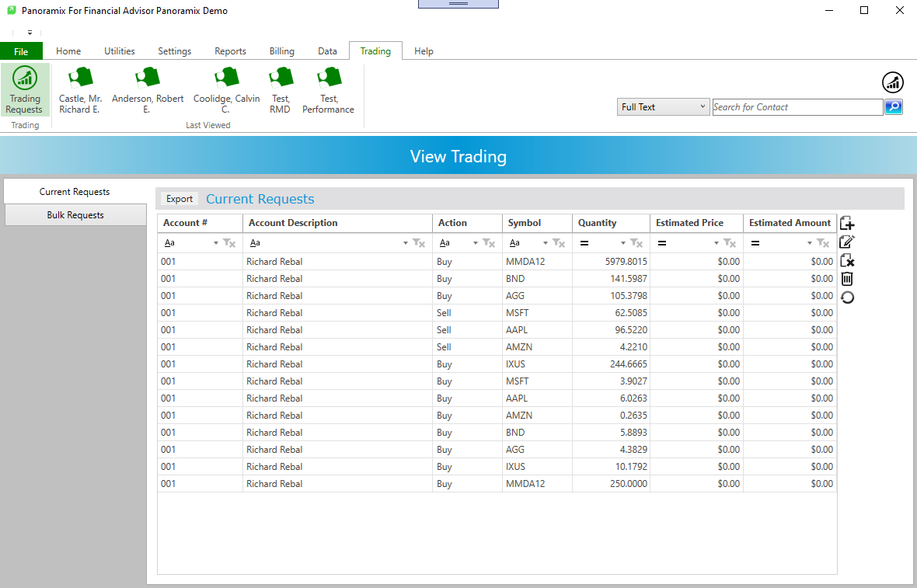Switch to the Help ribbon tab

pos(424,51)
